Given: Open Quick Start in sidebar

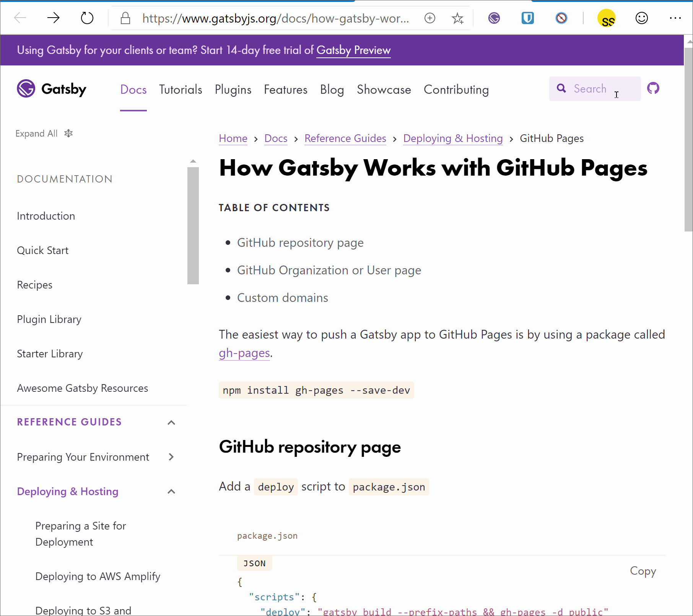Looking at the screenshot, I should [x=43, y=250].
